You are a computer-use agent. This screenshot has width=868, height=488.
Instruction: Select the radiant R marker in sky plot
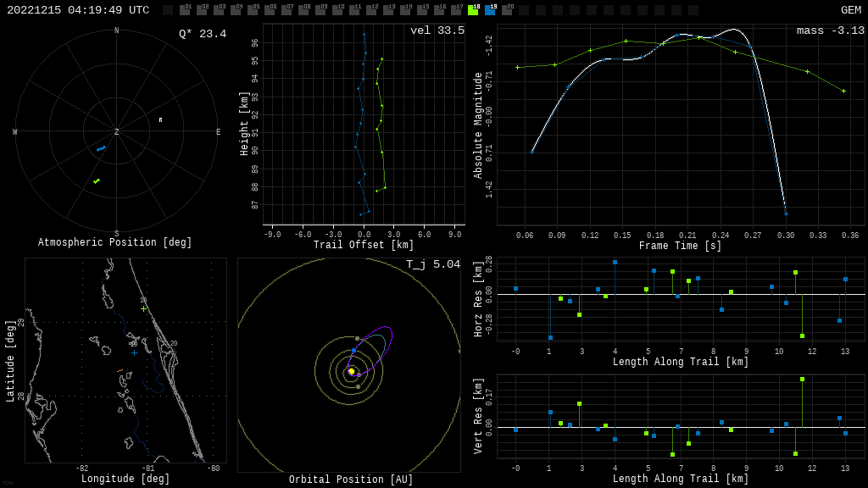coord(160,120)
